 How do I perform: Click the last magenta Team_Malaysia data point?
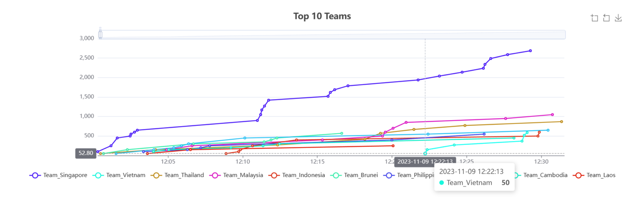click(x=552, y=114)
